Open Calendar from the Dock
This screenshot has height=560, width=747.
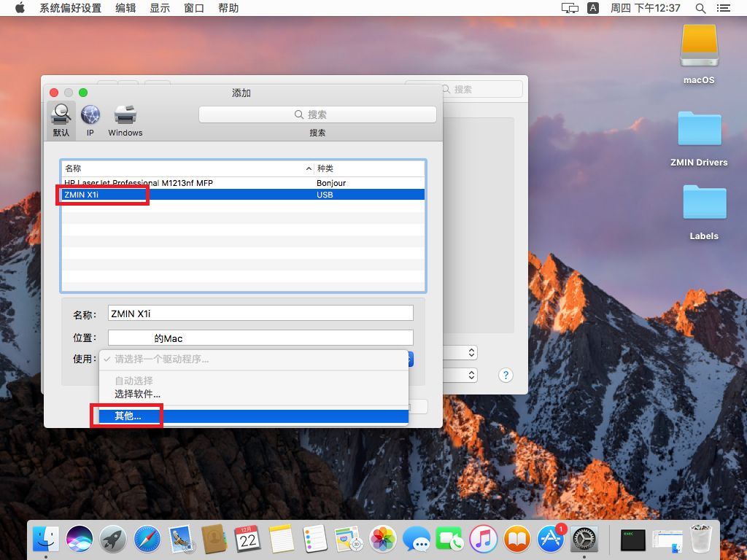pos(248,539)
